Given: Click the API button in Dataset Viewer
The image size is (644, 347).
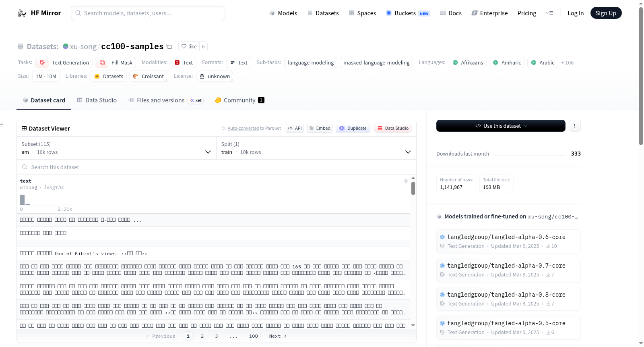Looking at the screenshot, I should (295, 129).
